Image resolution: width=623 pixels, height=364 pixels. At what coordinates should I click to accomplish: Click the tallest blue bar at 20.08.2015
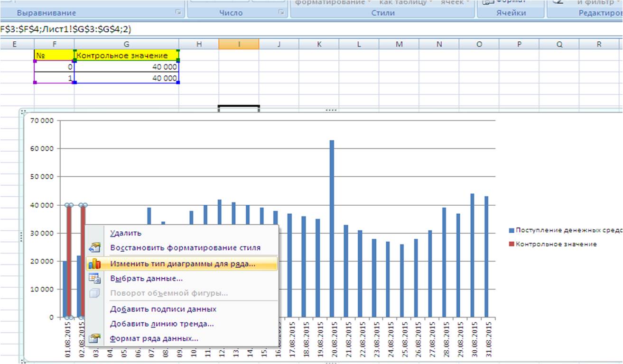332,228
